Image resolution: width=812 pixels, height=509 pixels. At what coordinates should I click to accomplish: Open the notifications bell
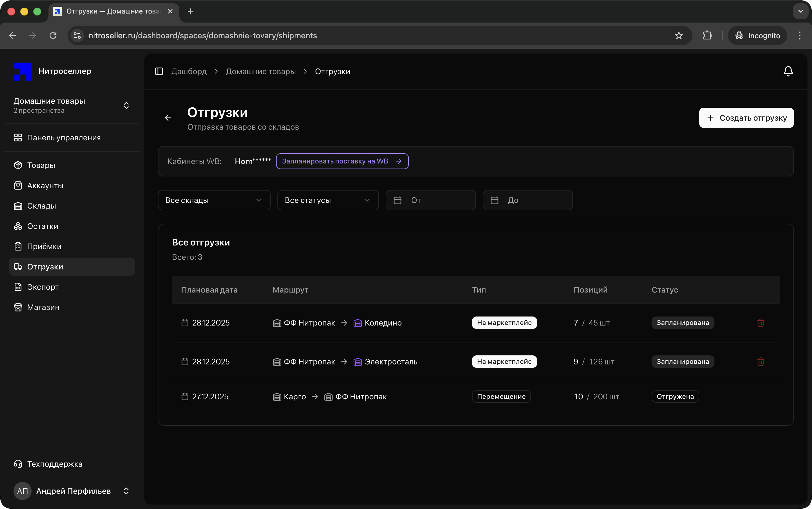[x=788, y=71]
